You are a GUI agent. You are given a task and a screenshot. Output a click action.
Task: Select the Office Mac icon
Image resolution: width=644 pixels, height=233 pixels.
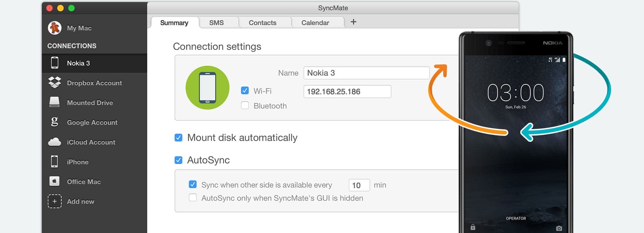(54, 181)
